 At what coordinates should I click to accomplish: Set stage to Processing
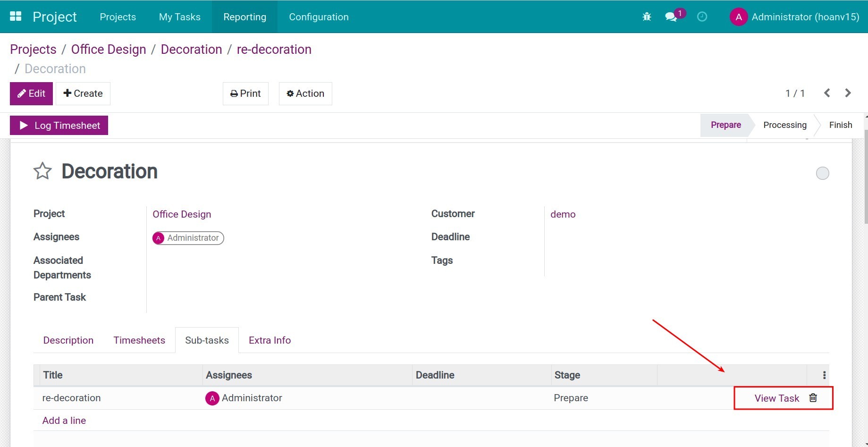[x=784, y=125]
